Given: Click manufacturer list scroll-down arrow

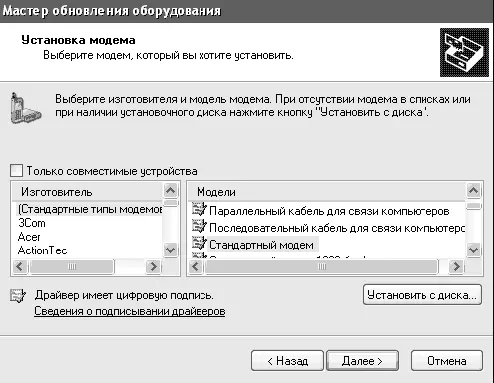Looking at the screenshot, I should point(171,250).
